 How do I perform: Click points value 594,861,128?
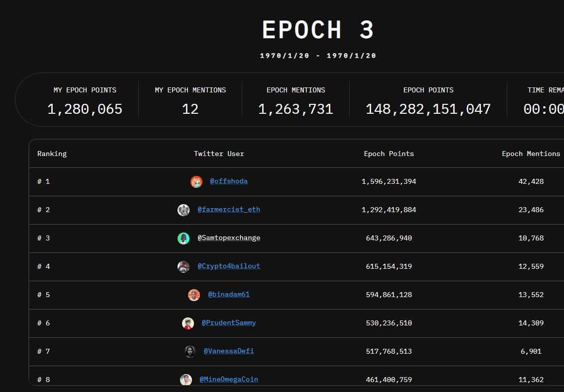click(389, 295)
